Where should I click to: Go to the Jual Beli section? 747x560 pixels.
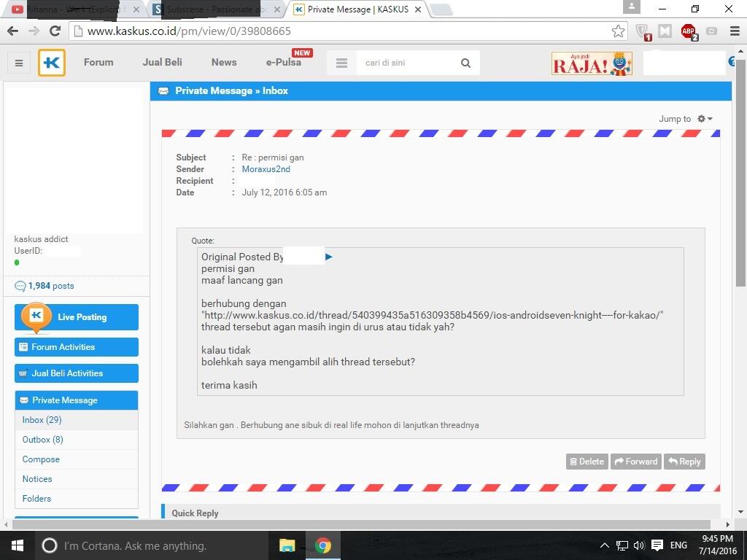[162, 62]
